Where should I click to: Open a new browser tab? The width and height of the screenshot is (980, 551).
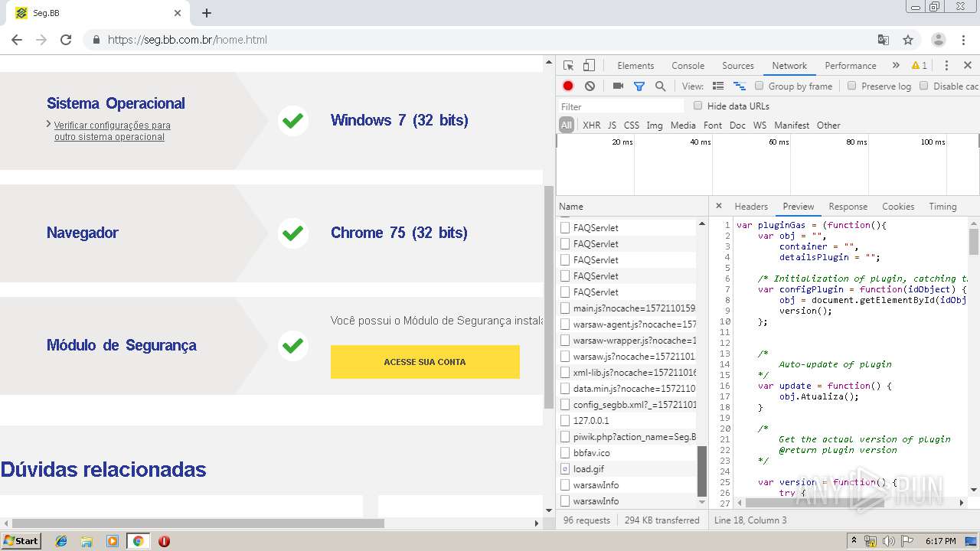point(207,13)
